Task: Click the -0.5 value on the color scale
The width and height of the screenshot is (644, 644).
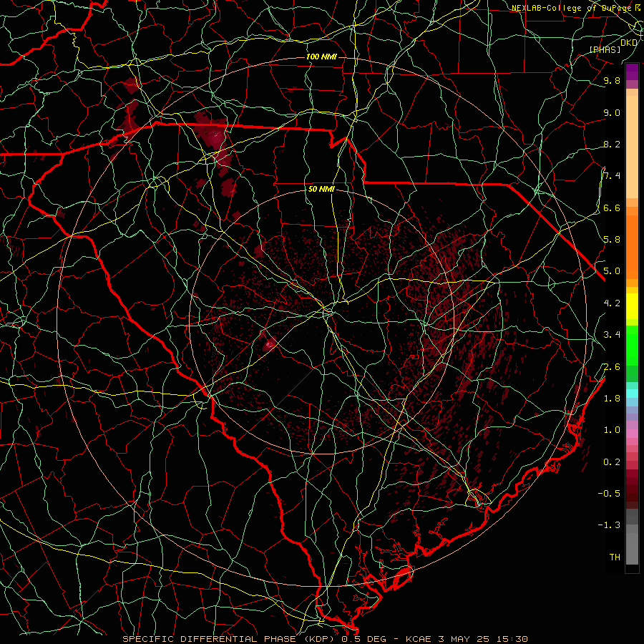Action: 609,494
